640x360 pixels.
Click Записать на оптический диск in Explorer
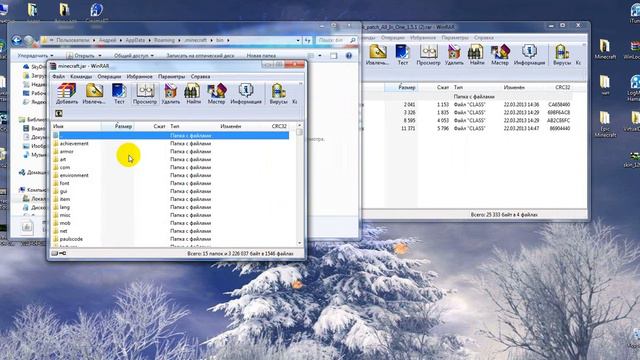200,56
